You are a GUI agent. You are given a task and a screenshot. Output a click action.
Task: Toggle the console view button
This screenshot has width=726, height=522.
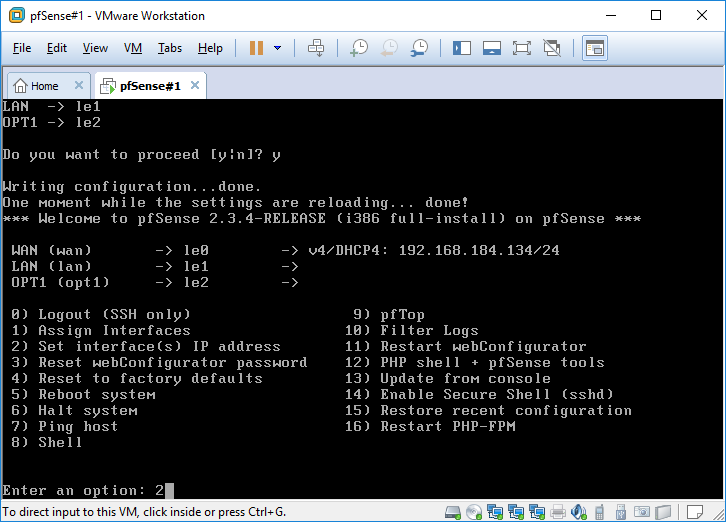595,48
